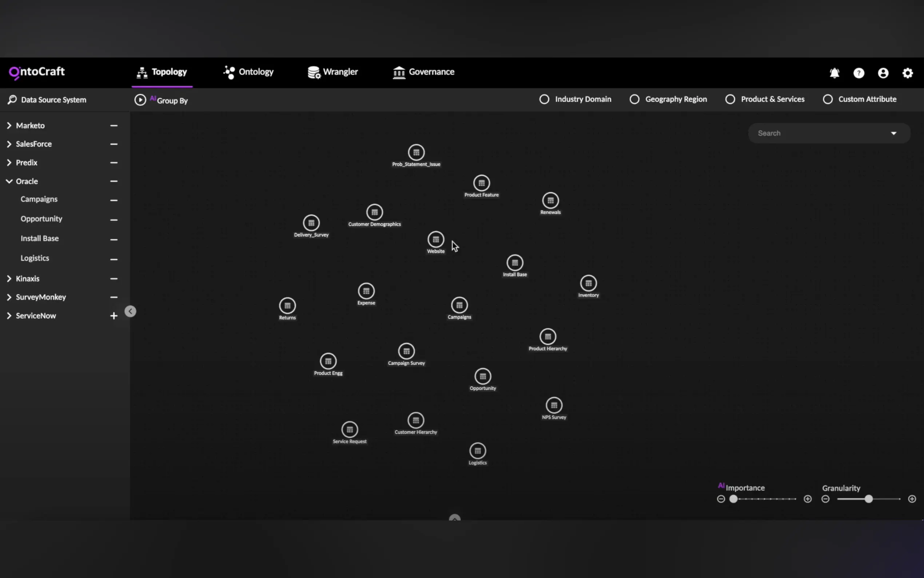Click the Website node icon

click(x=436, y=240)
